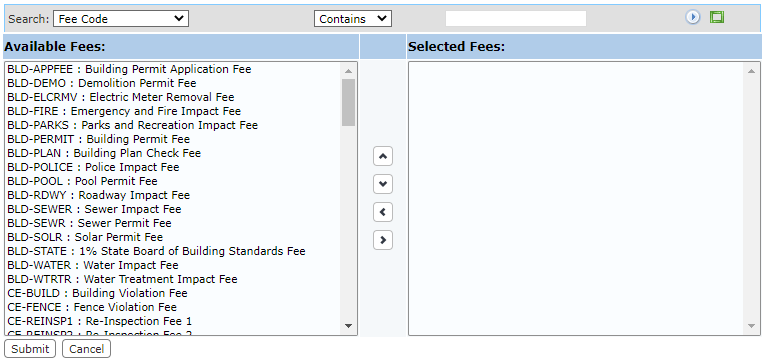The width and height of the screenshot is (765, 360).
Task: Move selected fee up with arrow button
Action: coord(382,156)
